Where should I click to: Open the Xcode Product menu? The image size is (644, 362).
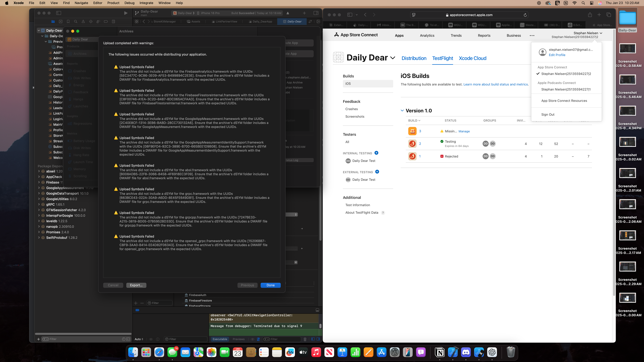click(113, 3)
